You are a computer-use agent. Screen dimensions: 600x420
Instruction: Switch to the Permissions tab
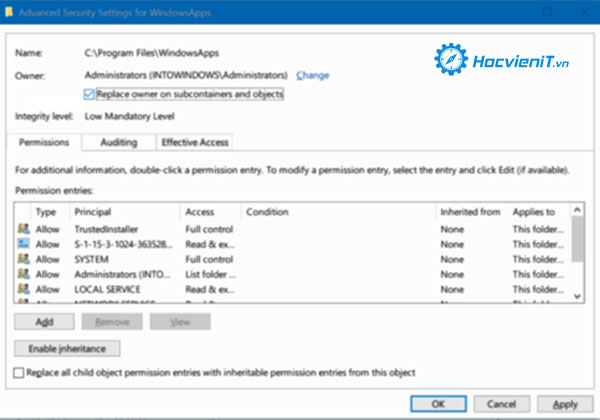pos(44,142)
